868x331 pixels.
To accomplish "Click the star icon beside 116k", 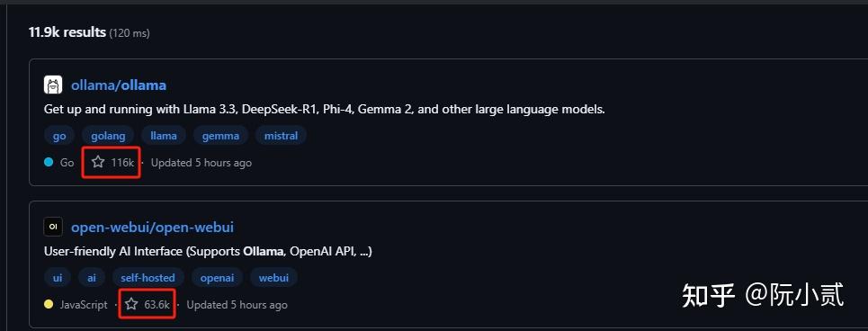I will 98,162.
